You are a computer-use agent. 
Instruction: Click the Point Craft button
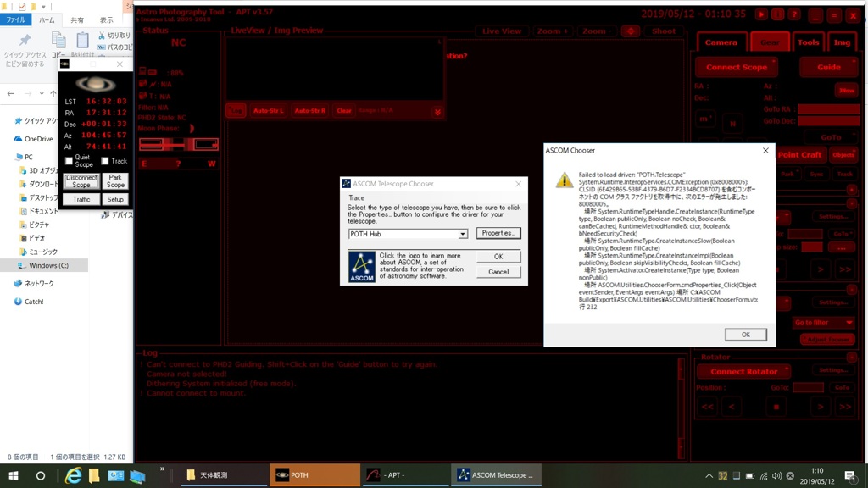(799, 154)
